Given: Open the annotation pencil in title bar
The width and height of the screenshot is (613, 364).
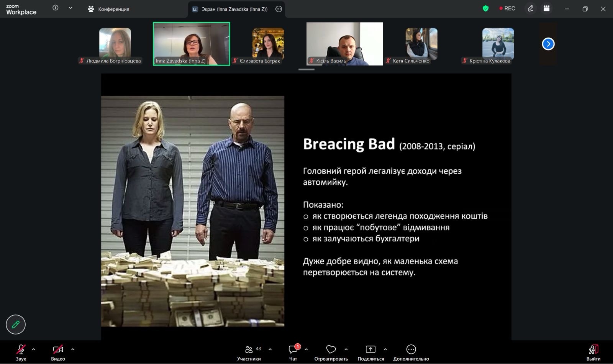Looking at the screenshot, I should click(x=530, y=8).
